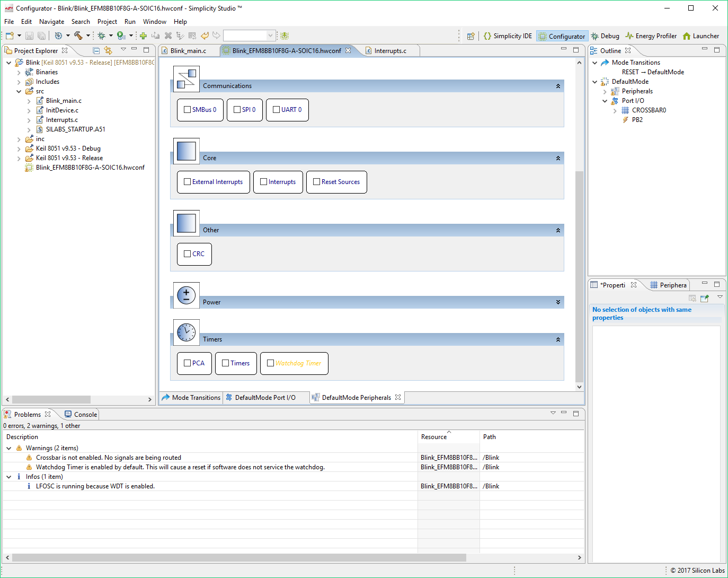Switch to Energy Profiler perspective
Image resolution: width=728 pixels, height=578 pixels.
click(651, 36)
